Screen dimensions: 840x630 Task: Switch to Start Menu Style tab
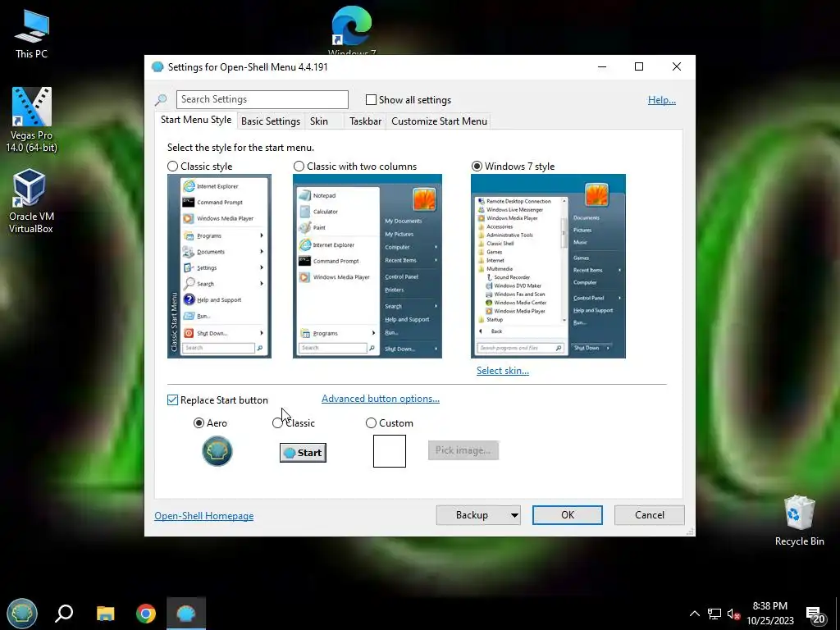(196, 120)
